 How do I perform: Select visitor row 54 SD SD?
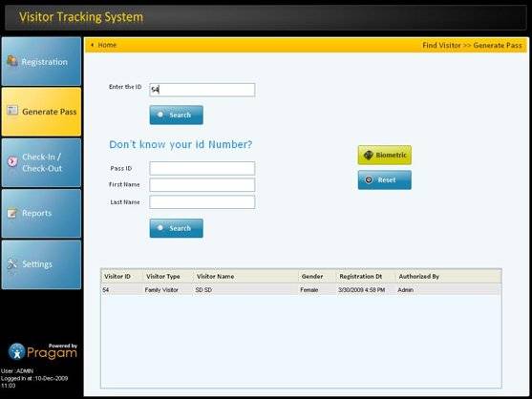coord(301,290)
